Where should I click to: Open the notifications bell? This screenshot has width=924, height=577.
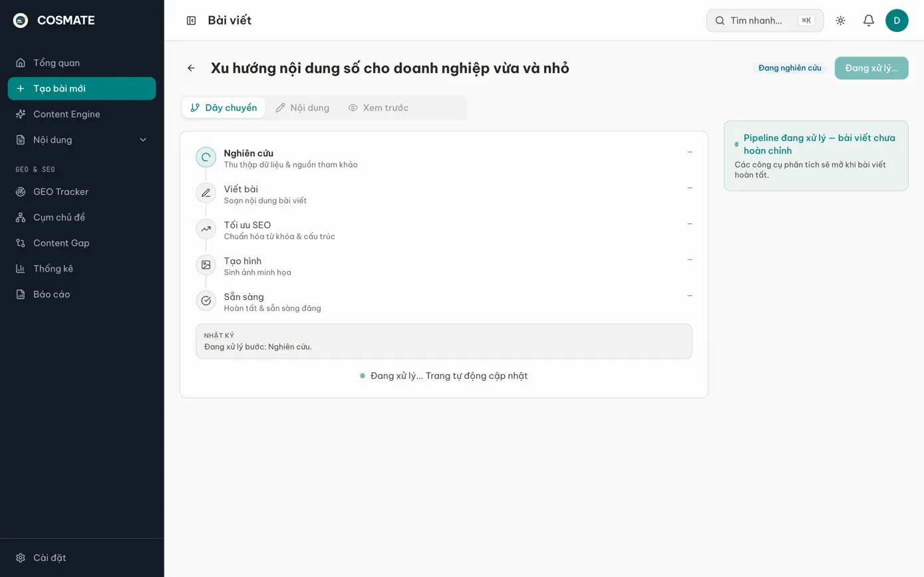[868, 21]
